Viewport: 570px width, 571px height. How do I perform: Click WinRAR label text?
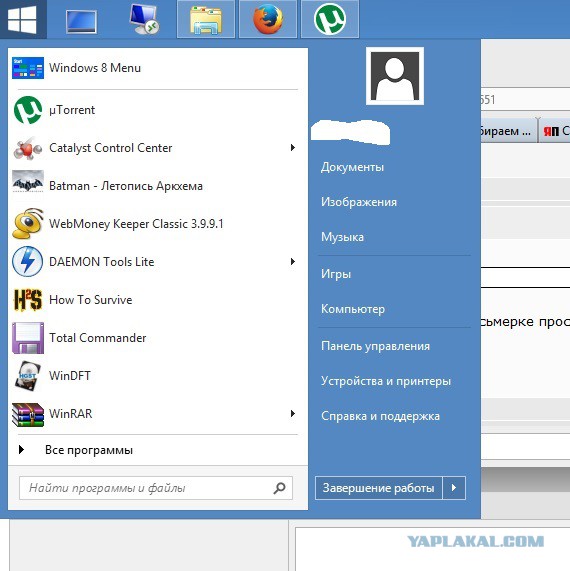pos(71,414)
